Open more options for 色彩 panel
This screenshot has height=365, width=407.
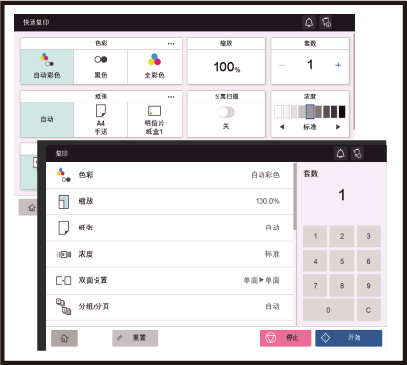pyautogui.click(x=171, y=44)
